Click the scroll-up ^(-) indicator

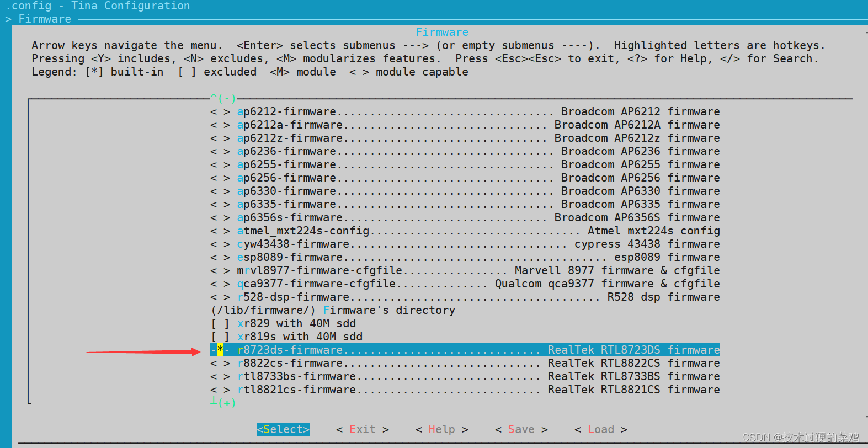click(x=223, y=98)
